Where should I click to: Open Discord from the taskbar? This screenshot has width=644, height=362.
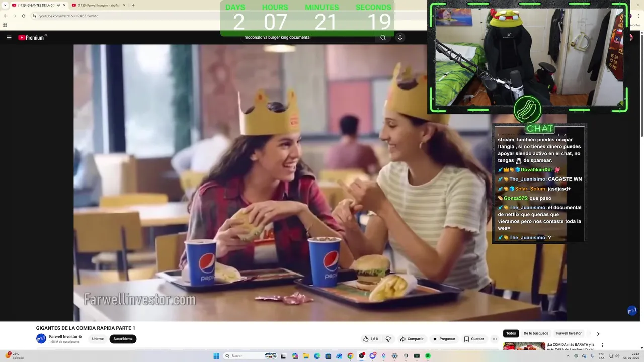coord(372,356)
